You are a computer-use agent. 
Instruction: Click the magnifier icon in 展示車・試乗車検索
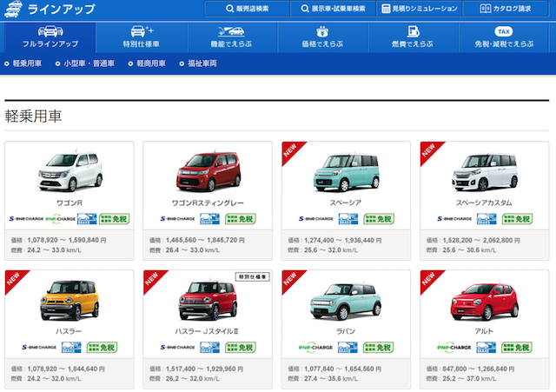(305, 9)
